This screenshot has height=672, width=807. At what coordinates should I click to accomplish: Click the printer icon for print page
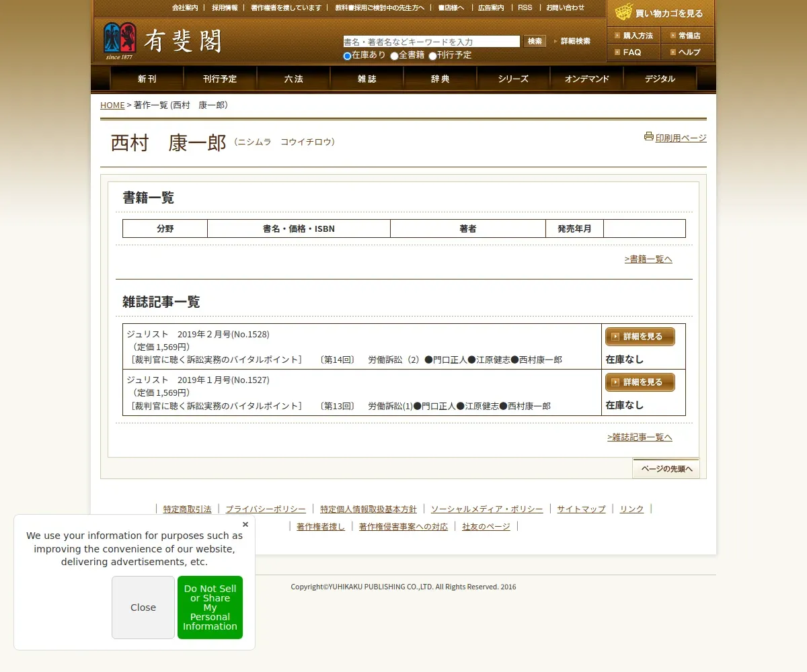click(x=649, y=136)
